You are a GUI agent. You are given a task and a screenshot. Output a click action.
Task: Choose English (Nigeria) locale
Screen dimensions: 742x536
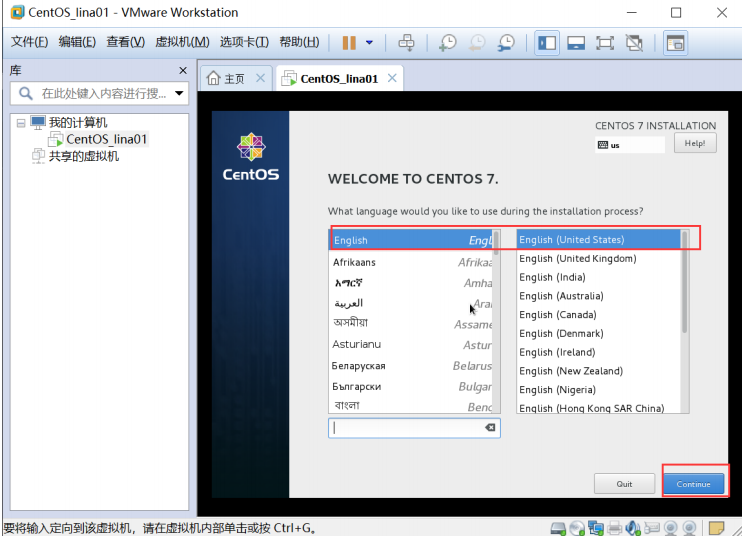(x=599, y=390)
